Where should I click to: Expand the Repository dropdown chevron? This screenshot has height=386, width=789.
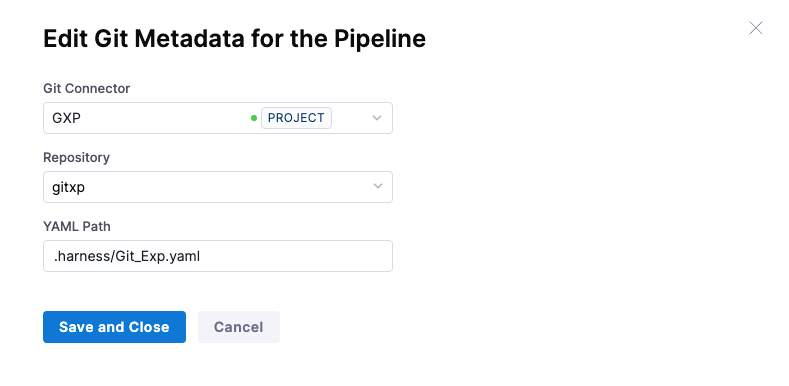pos(377,186)
